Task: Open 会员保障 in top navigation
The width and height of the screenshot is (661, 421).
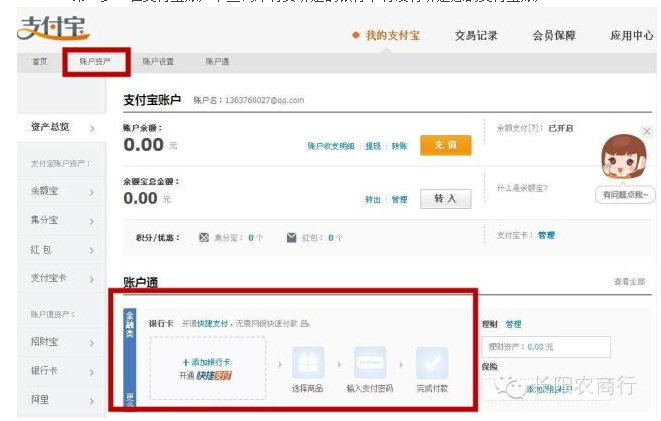Action: (554, 35)
